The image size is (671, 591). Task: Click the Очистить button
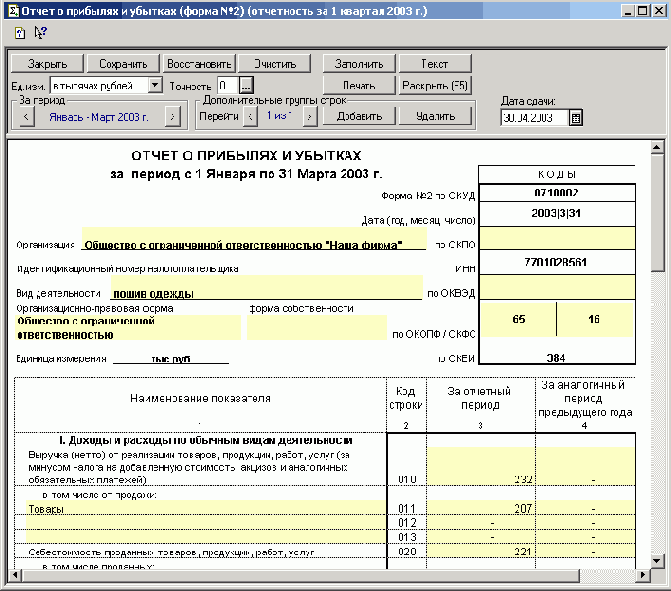[274, 64]
